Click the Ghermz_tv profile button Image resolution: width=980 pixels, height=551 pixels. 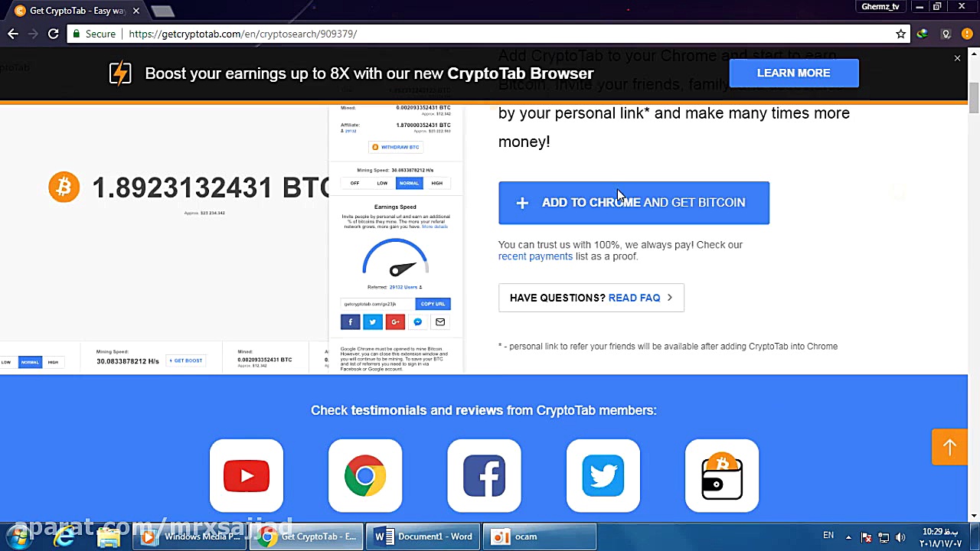pos(880,7)
